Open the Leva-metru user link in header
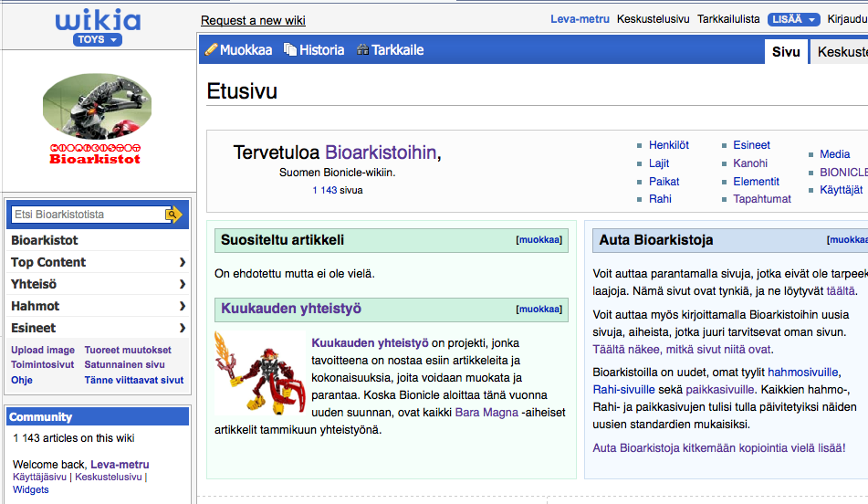The image size is (868, 504). point(580,19)
